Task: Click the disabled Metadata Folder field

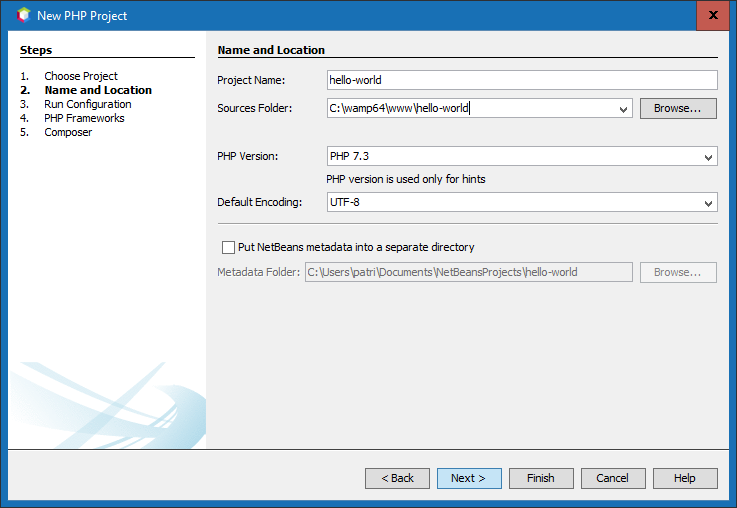Action: point(469,272)
